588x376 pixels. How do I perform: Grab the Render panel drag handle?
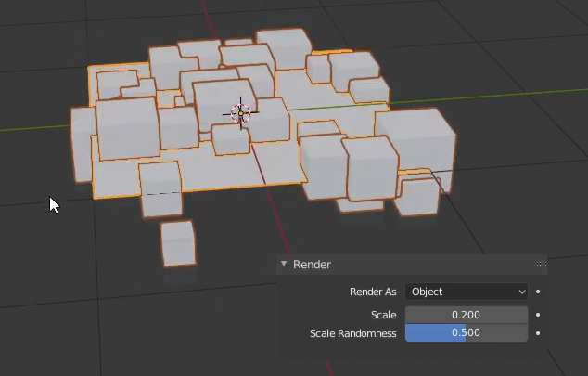point(541,265)
